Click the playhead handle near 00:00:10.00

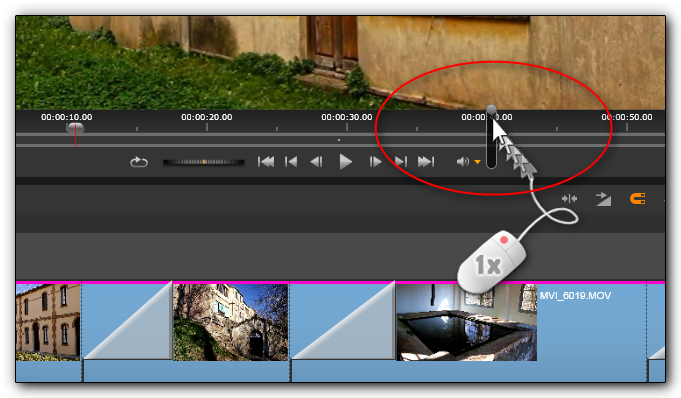(75, 127)
